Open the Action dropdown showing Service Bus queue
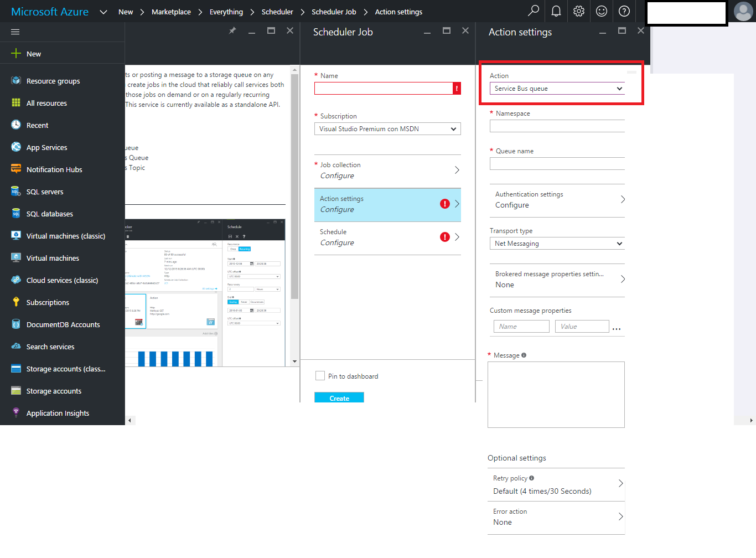Screen dimensions: 756x558 click(557, 89)
